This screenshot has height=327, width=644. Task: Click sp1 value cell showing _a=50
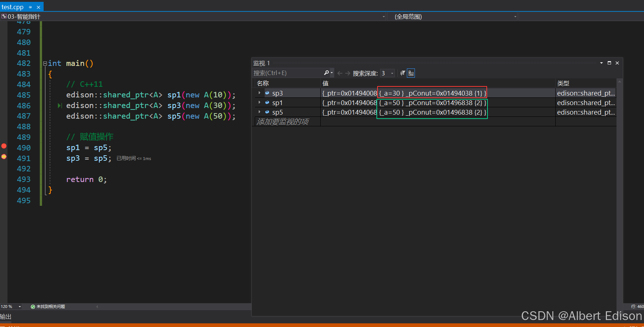(x=438, y=103)
